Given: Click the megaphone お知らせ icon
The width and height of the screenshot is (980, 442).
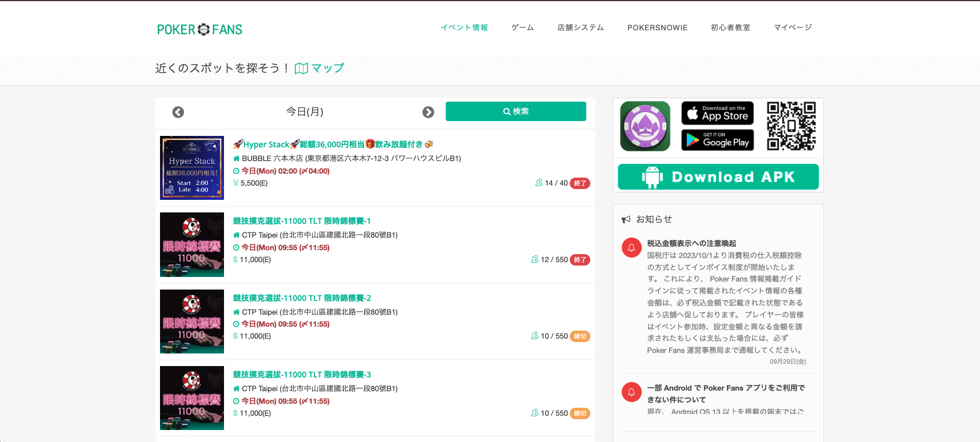Looking at the screenshot, I should (626, 219).
